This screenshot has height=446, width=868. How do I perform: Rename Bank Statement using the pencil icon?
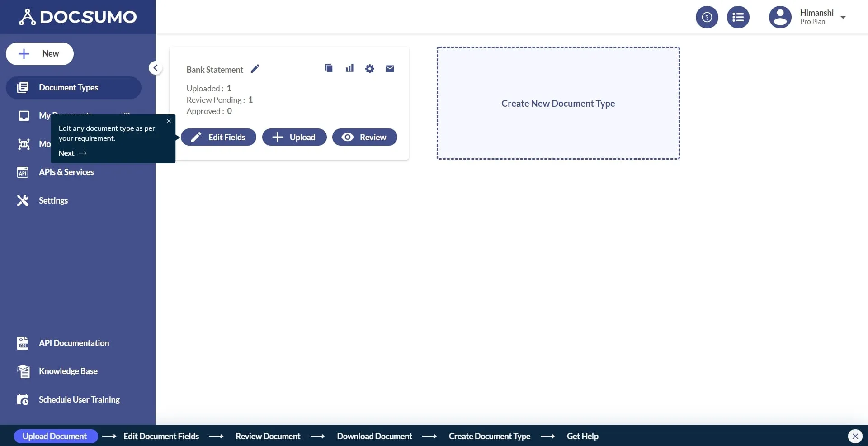(255, 69)
